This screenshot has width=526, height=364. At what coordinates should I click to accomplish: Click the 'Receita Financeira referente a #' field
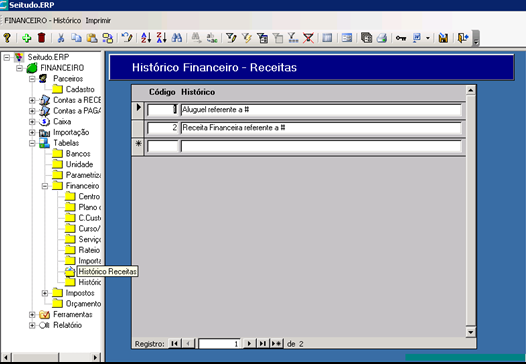(x=321, y=128)
